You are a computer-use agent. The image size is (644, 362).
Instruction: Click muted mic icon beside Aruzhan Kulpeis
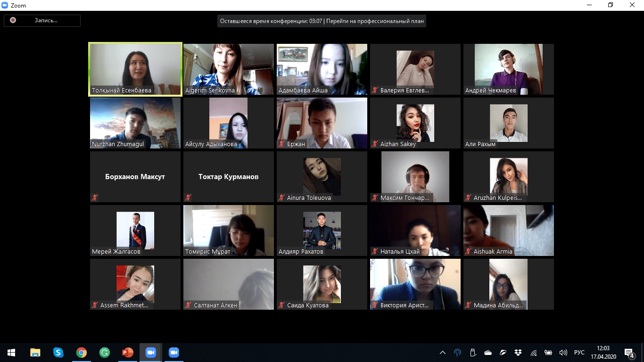click(x=469, y=198)
